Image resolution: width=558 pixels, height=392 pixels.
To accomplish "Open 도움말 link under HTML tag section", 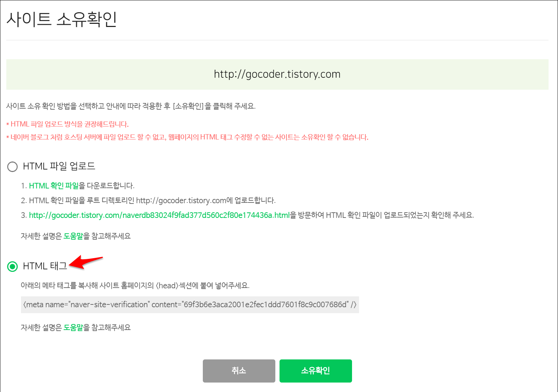I will [73, 328].
